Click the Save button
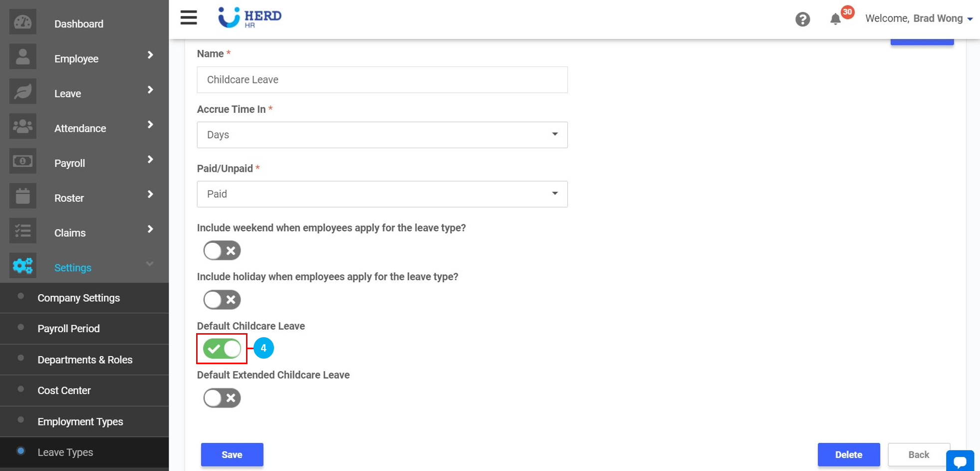This screenshot has width=980, height=471. point(232,455)
